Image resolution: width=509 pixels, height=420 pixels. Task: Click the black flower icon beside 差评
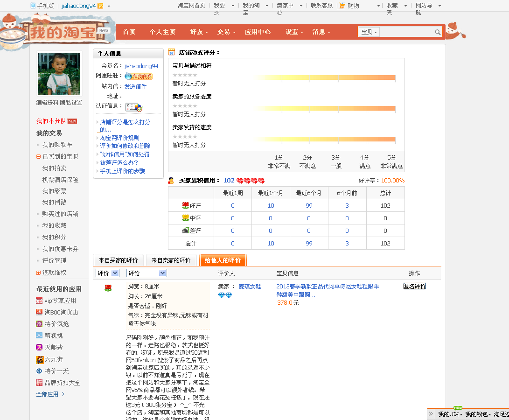click(x=185, y=231)
